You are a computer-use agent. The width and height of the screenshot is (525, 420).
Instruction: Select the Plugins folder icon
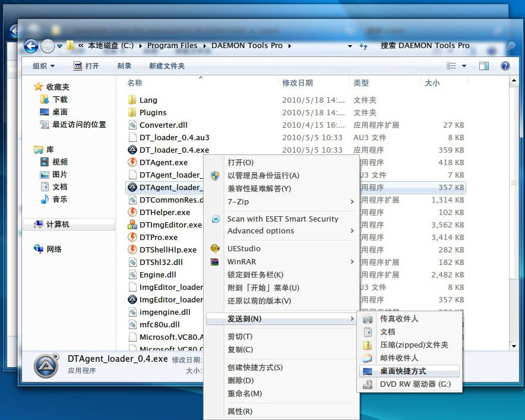[x=132, y=112]
